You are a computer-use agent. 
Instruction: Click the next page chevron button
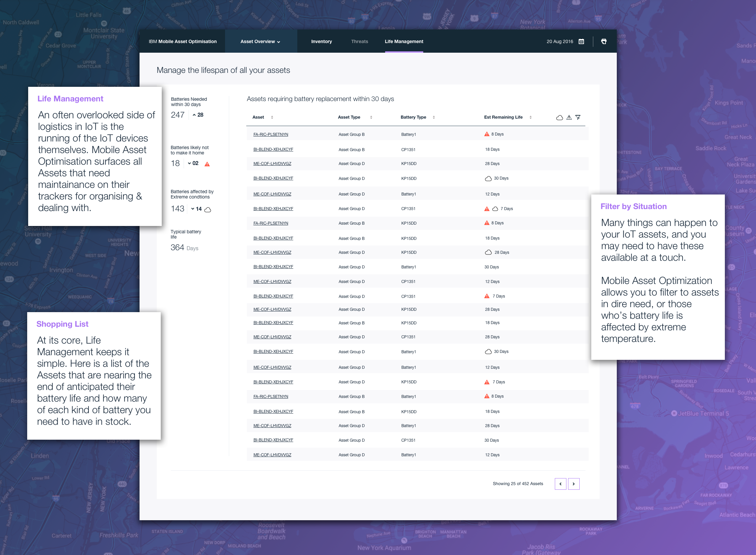[x=574, y=484]
